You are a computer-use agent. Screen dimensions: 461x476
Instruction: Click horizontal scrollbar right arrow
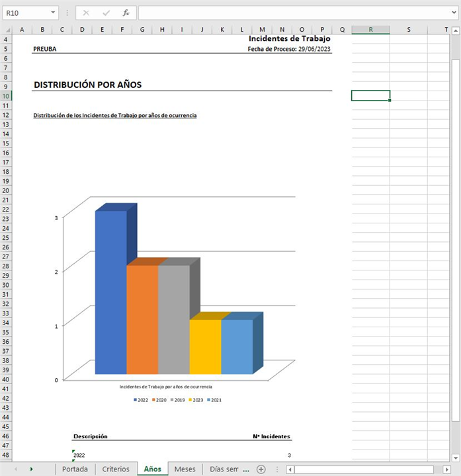tap(446, 469)
